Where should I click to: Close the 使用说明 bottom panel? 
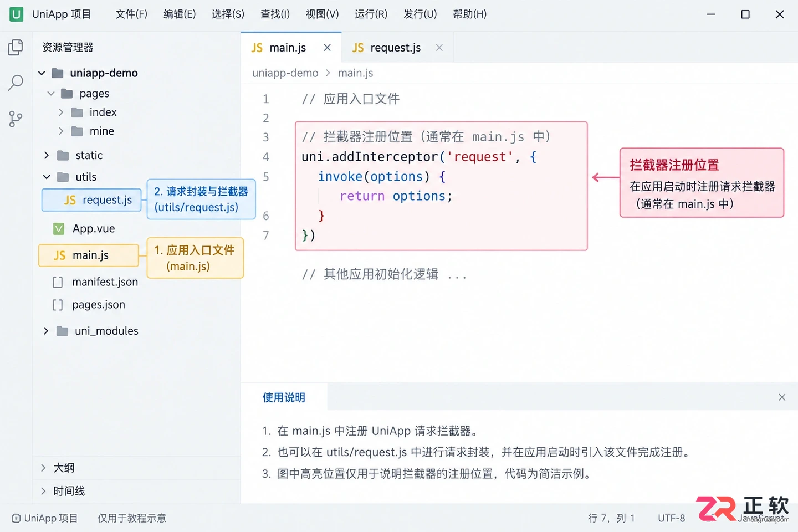click(x=782, y=397)
